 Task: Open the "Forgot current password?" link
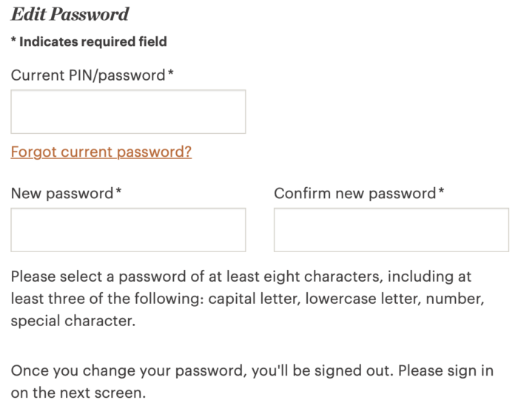pyautogui.click(x=101, y=152)
